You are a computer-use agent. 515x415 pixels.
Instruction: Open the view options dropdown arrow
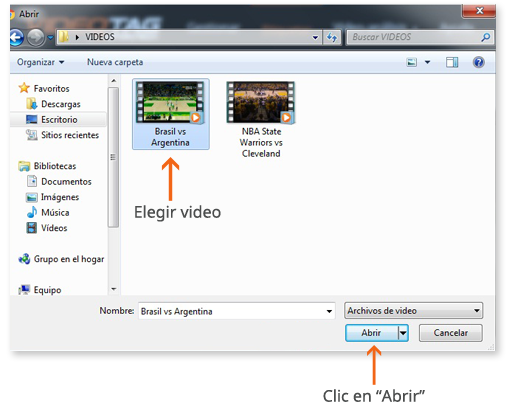tap(427, 62)
